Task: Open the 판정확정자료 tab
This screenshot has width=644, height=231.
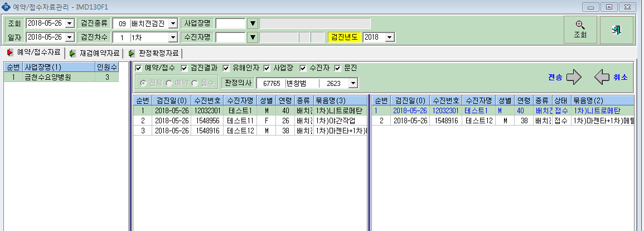Action: [154, 54]
